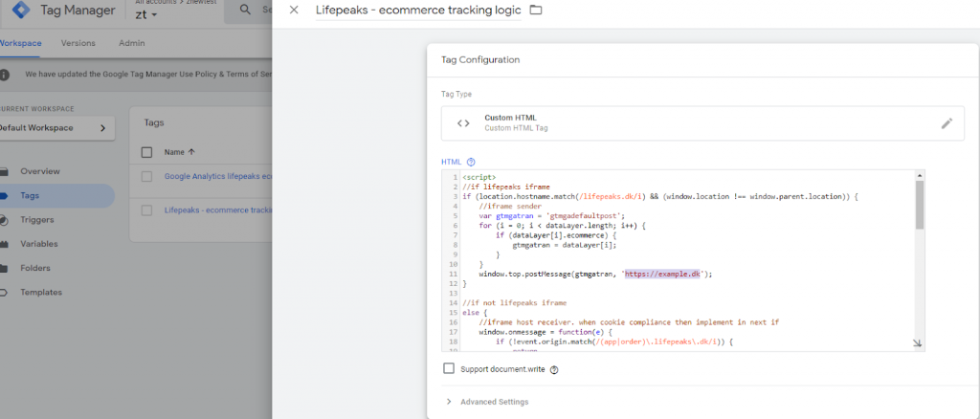980x419 pixels.
Task: Open the HTML field help icon
Action: tap(471, 162)
